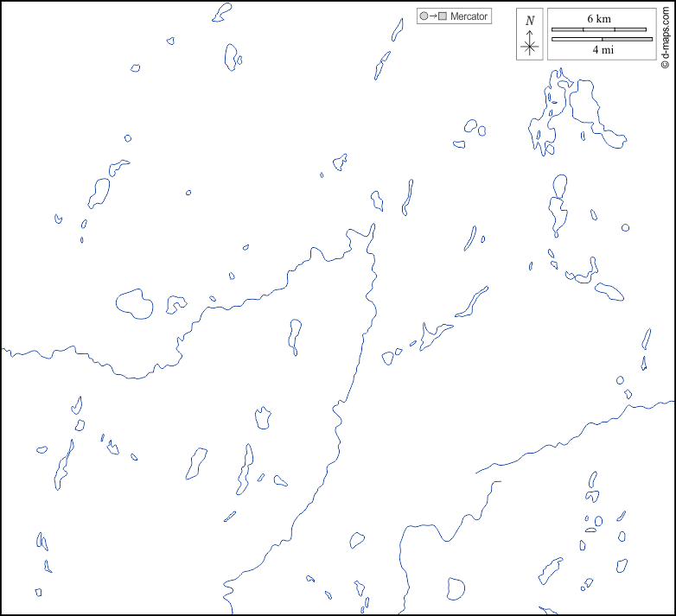Click the square icon before Mercator text
Viewport: 676px width, 616px height.
coord(443,16)
